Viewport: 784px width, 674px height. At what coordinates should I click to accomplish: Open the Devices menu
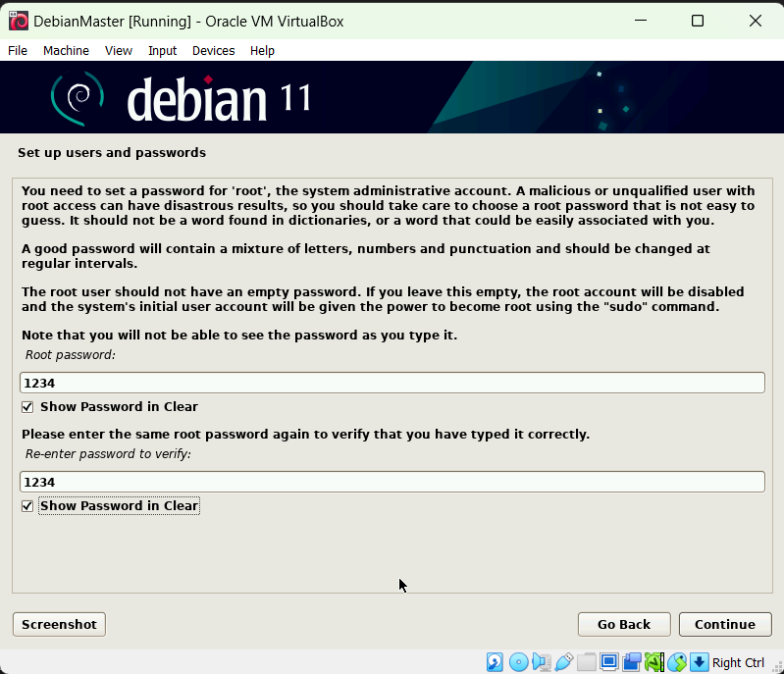click(214, 50)
